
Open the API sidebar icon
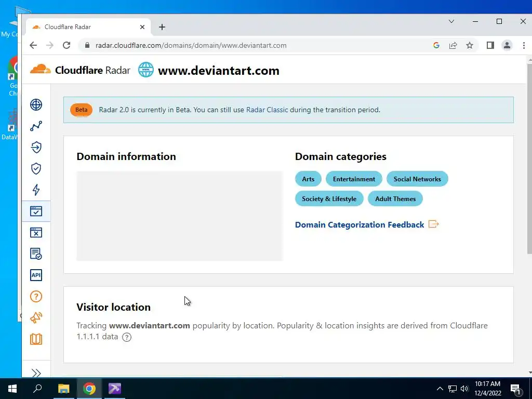[x=36, y=275]
